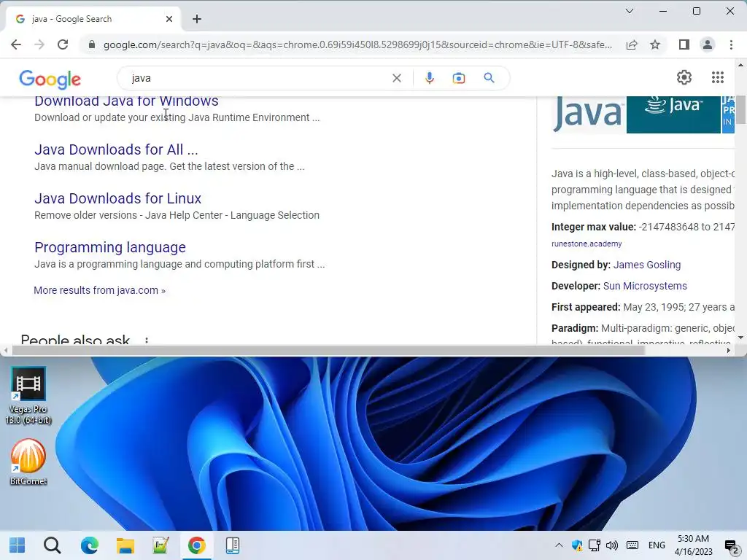Click the scrollbar down arrow

pyautogui.click(x=740, y=338)
